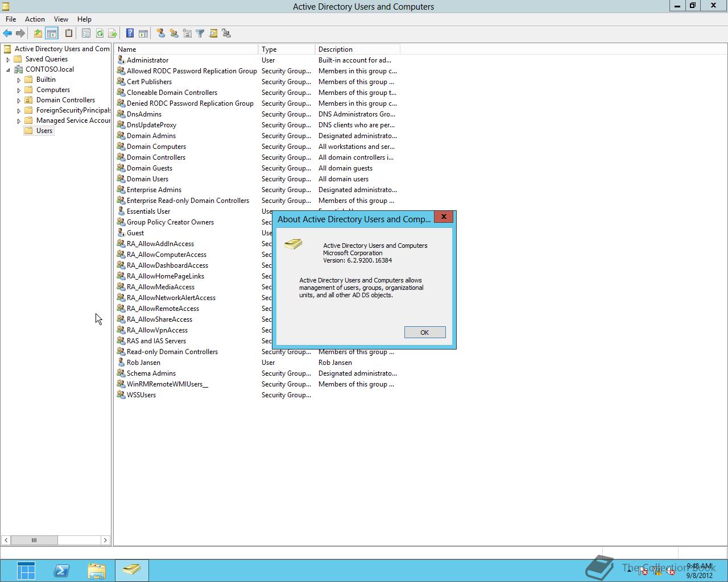
Task: Expand the ForeignSecurityPrincipals container
Action: click(x=19, y=110)
